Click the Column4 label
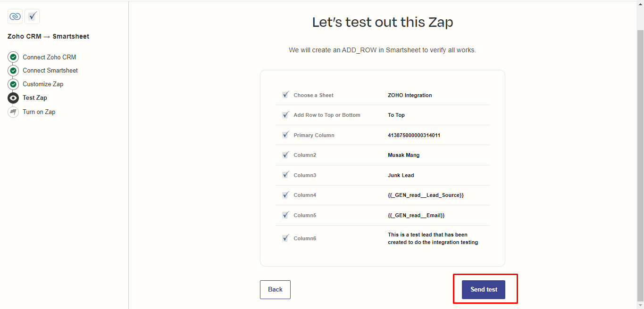Image resolution: width=644 pixels, height=309 pixels. point(305,195)
